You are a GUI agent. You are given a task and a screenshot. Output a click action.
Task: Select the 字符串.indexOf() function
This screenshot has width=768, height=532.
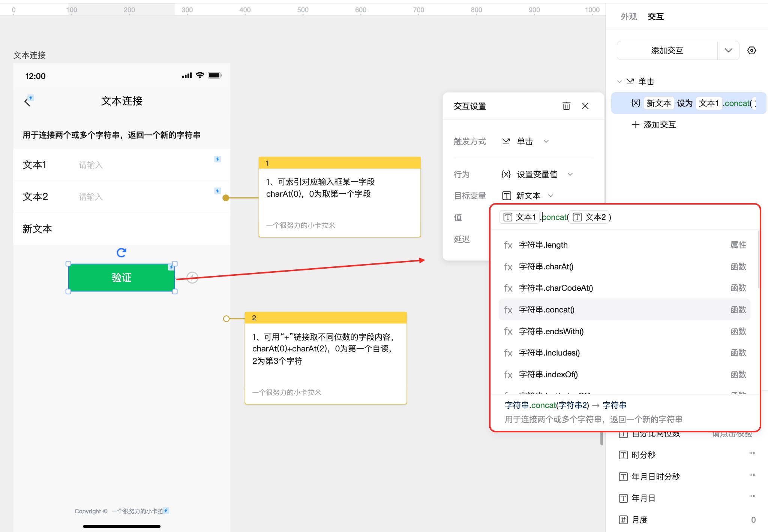point(548,374)
